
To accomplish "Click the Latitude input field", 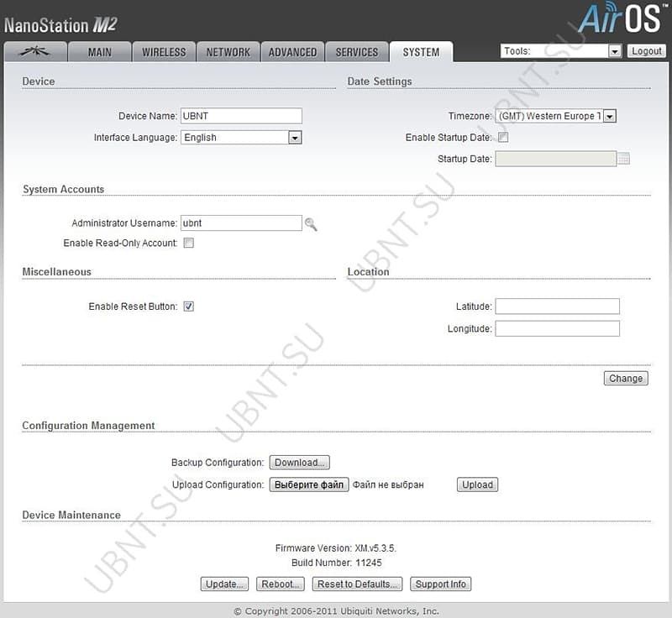I will click(x=557, y=306).
